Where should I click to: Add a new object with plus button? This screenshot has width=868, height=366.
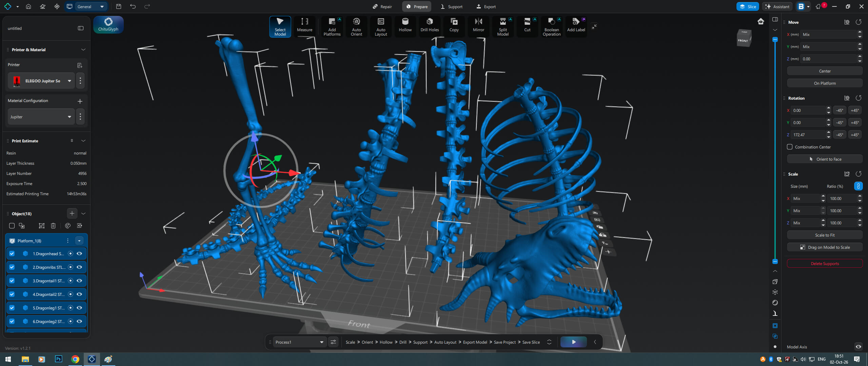point(72,213)
